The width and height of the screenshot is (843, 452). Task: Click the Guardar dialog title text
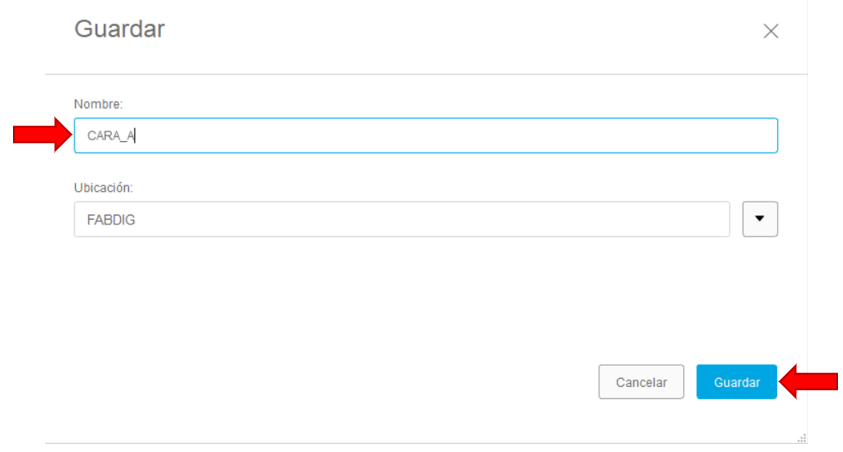coord(119,29)
